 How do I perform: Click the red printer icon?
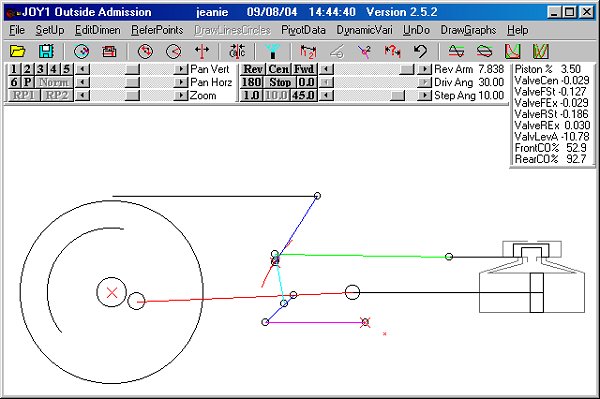click(x=109, y=51)
